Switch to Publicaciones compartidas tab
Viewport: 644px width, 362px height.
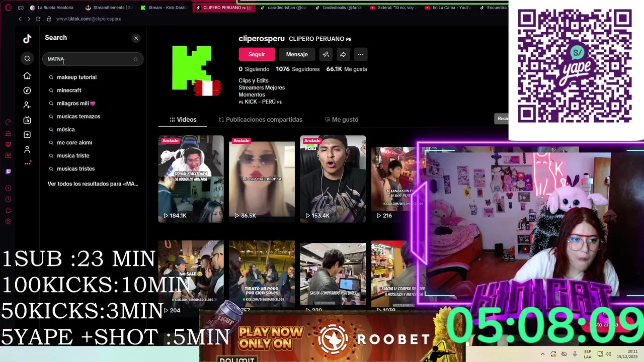(260, 120)
